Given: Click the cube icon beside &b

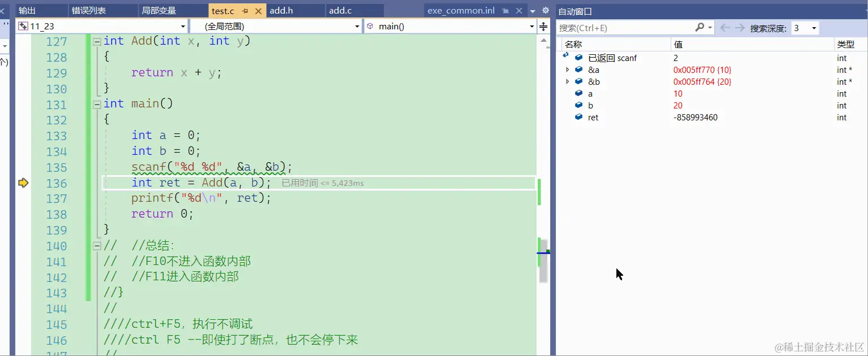Looking at the screenshot, I should pos(578,81).
